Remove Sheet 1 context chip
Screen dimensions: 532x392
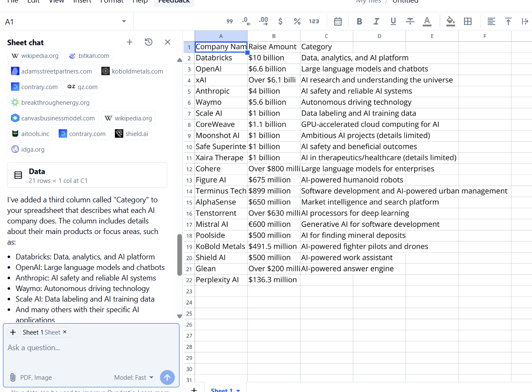pyautogui.click(x=65, y=332)
